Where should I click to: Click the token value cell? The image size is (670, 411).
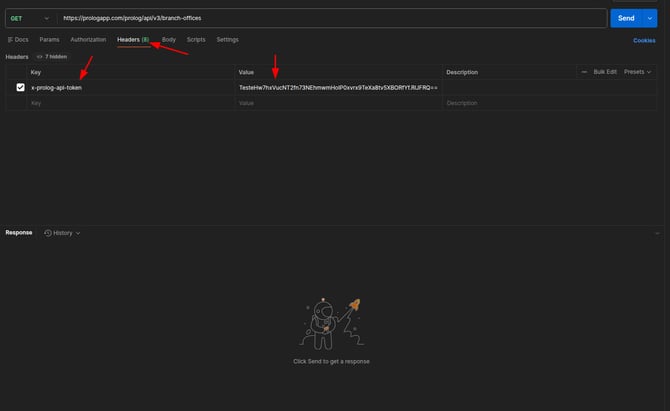338,88
